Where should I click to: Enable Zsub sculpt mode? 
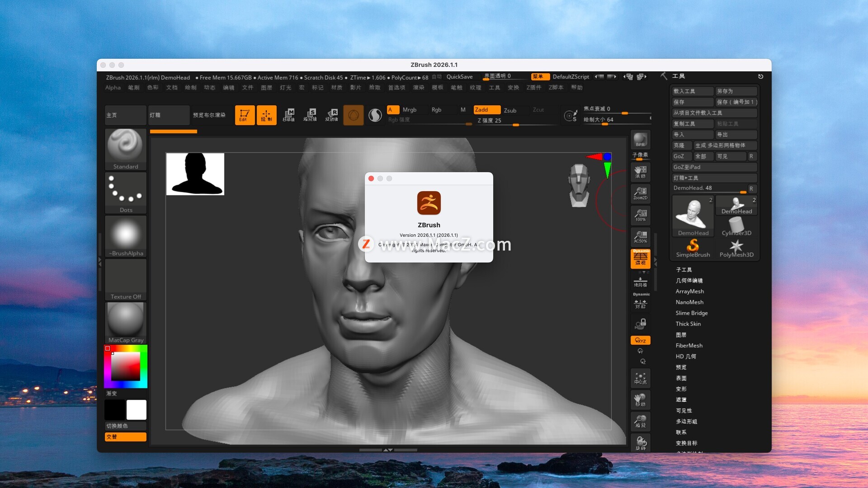click(510, 110)
